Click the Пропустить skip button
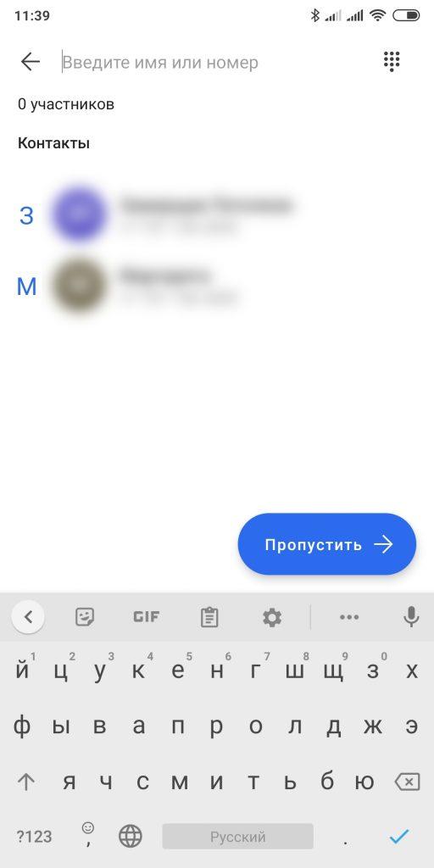This screenshot has height=868, width=434. [x=327, y=544]
